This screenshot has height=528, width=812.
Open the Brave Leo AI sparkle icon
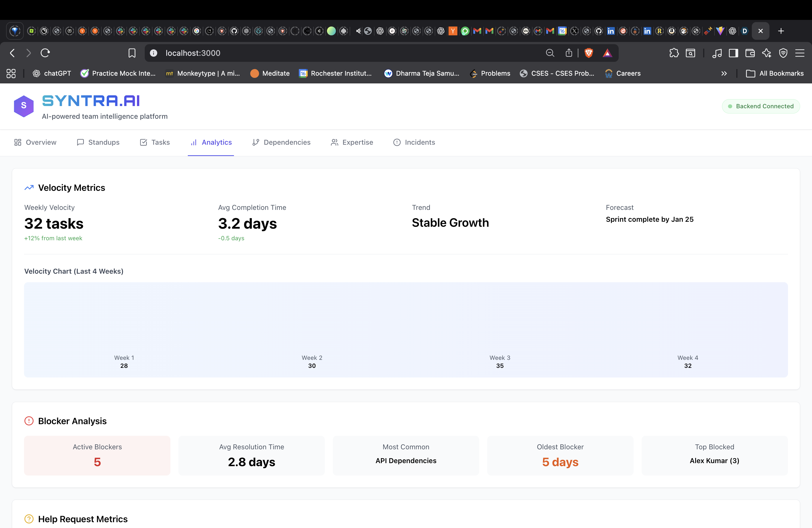[x=767, y=53]
